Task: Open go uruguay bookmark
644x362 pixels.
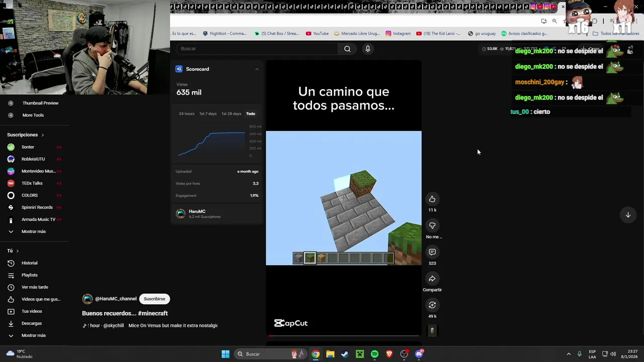Action: click(481, 34)
